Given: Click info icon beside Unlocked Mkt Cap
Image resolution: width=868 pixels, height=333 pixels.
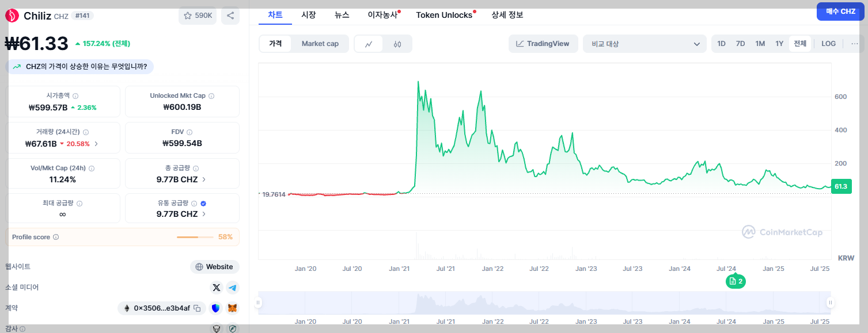Looking at the screenshot, I should click(x=211, y=96).
